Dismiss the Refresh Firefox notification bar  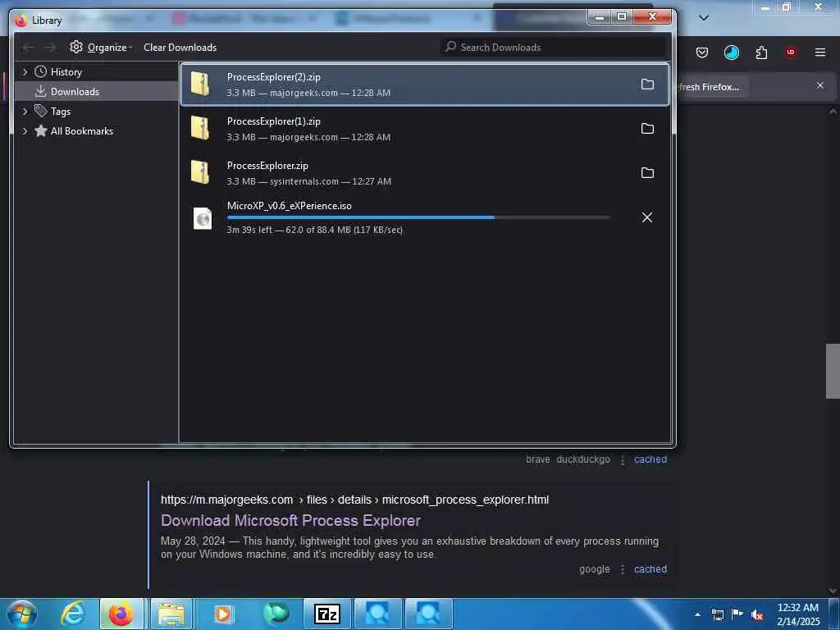(x=820, y=85)
